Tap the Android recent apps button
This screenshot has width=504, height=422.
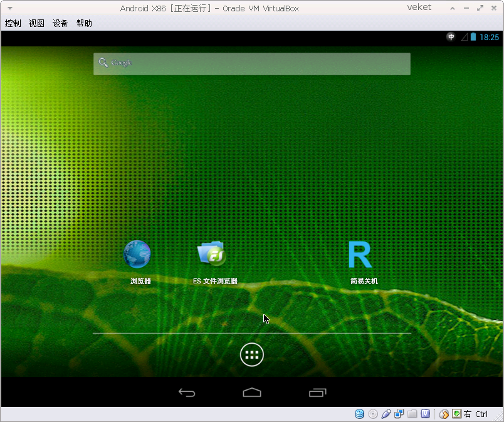pos(318,393)
